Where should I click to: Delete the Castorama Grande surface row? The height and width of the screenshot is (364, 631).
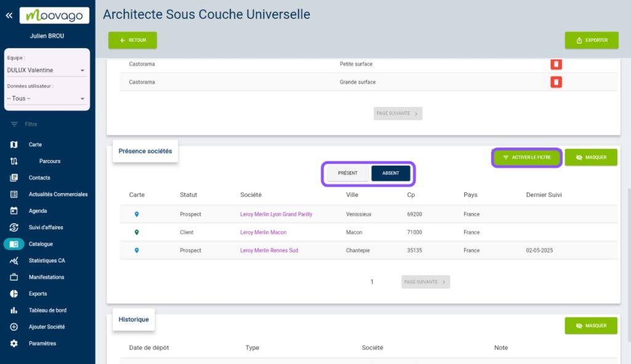pyautogui.click(x=556, y=82)
